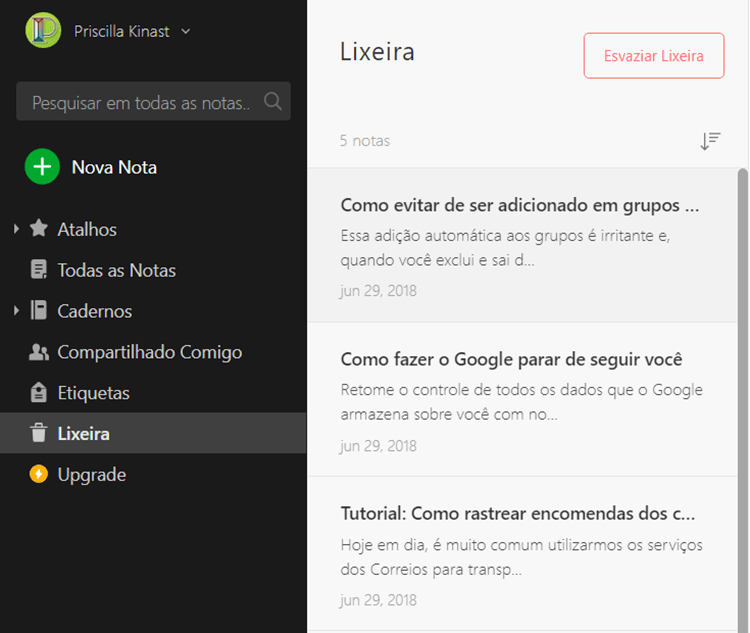The height and width of the screenshot is (633, 750).
Task: Click the Todas as Notas icon
Action: (39, 270)
